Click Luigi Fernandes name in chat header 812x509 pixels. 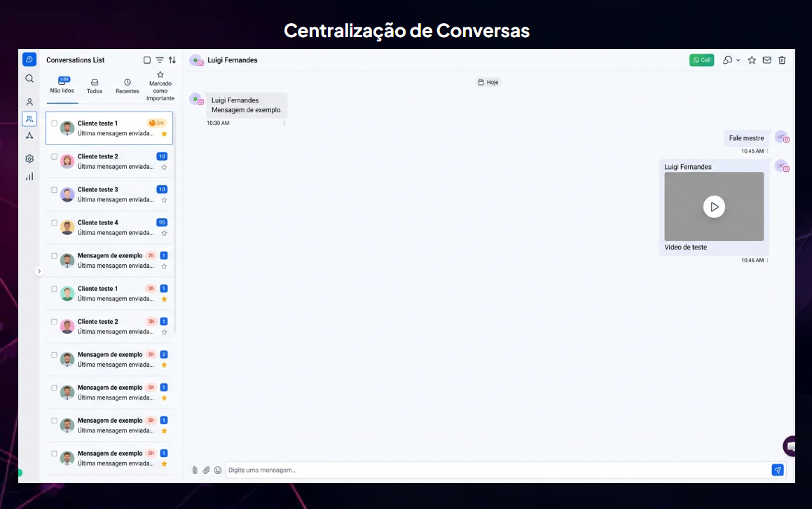pos(233,60)
